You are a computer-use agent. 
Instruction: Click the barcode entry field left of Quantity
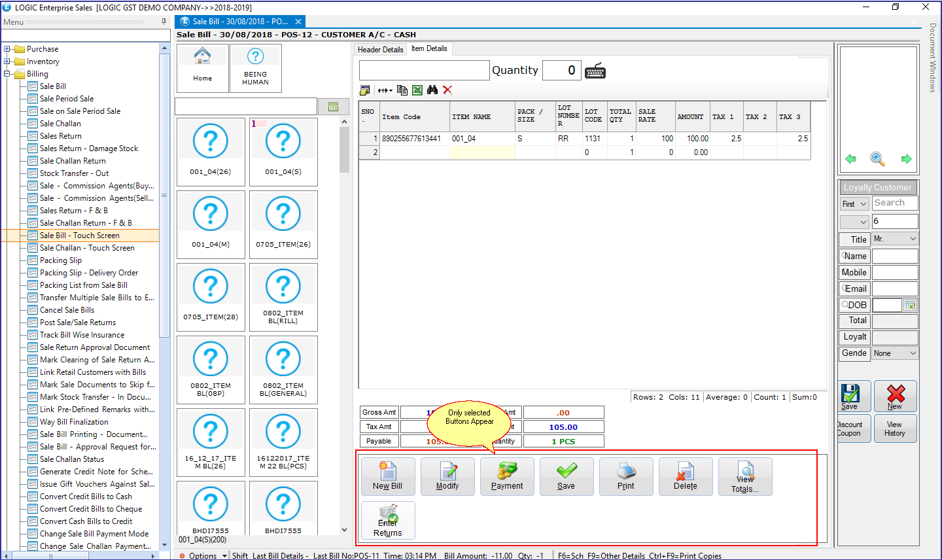coord(424,70)
